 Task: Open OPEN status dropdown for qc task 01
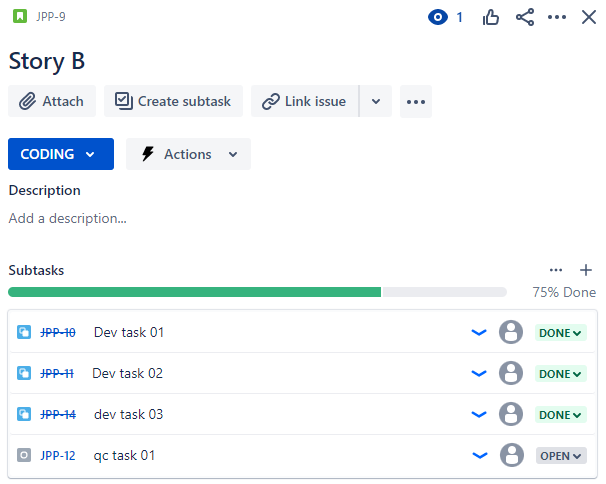(561, 456)
